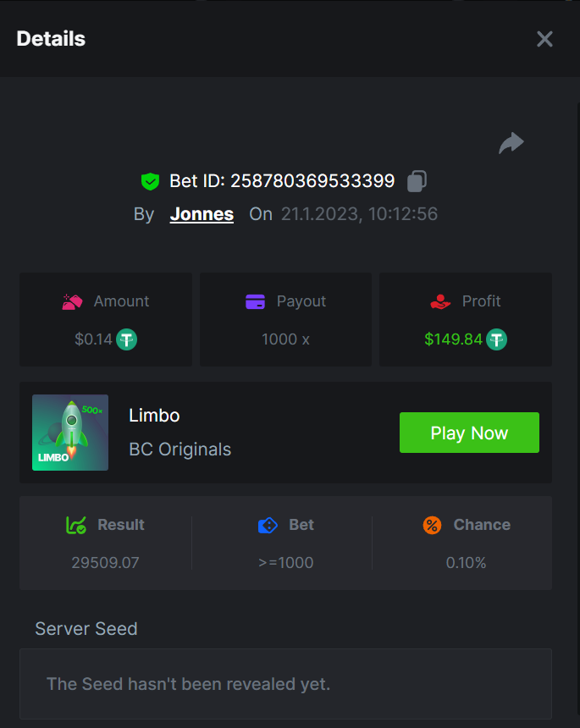
Task: Open the Jonnes user profile link
Action: pos(202,214)
